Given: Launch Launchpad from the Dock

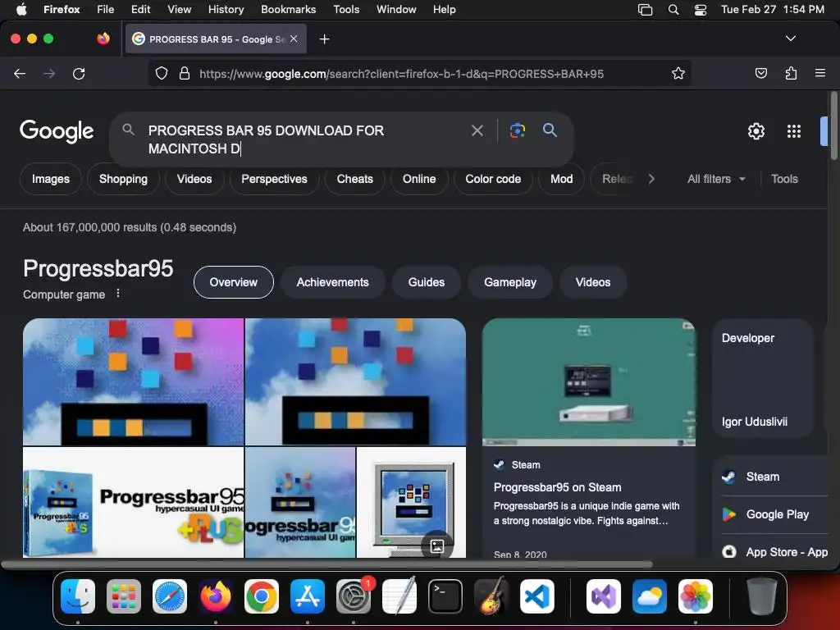Looking at the screenshot, I should (124, 596).
